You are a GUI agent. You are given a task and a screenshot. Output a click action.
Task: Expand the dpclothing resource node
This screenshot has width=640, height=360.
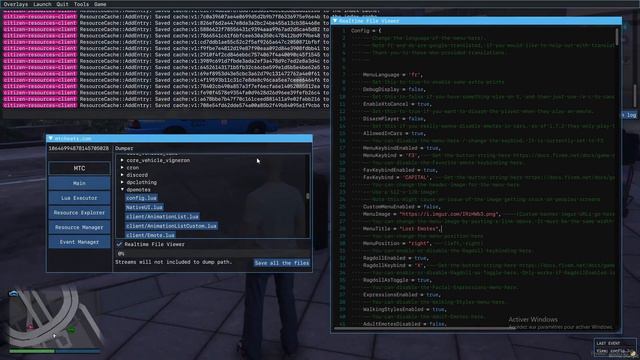click(x=122, y=182)
